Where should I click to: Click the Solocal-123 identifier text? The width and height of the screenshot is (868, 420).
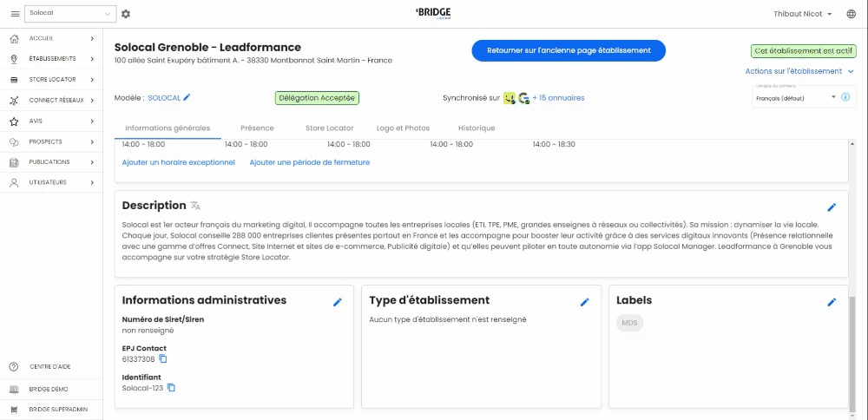click(142, 388)
